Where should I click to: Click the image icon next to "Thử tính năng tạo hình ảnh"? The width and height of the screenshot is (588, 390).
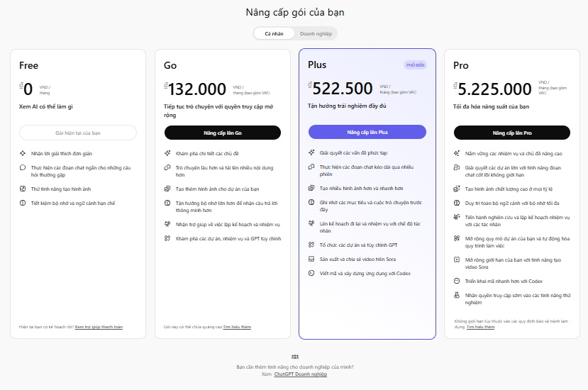[23, 189]
